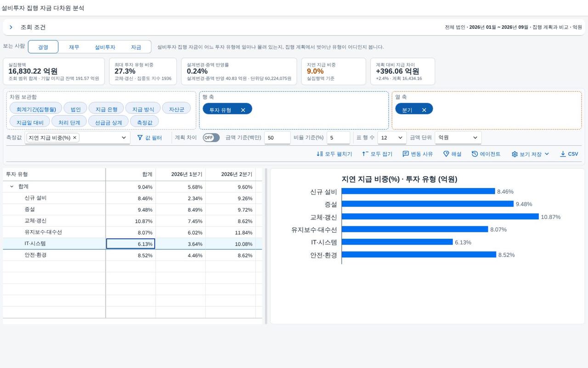This screenshot has width=588, height=368.
Task: Click 모두 펼치기 expand-all icon button
Action: (x=334, y=154)
